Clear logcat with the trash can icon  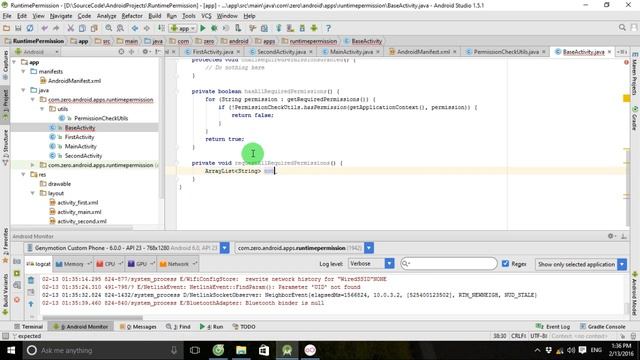(x=31, y=280)
